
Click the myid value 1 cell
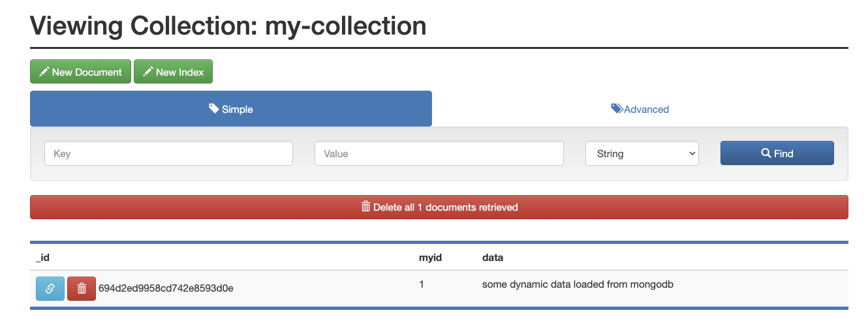(422, 284)
